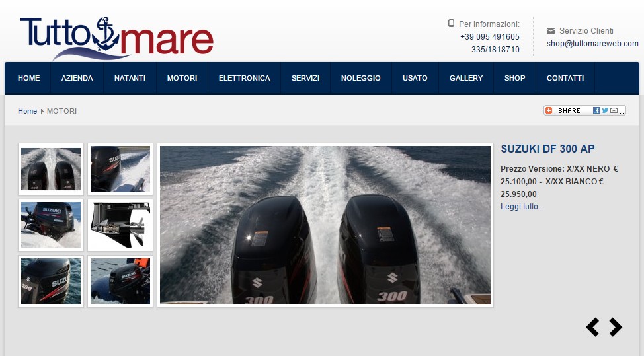
Task: Click the Prezzo Versione price text
Action: [559, 181]
